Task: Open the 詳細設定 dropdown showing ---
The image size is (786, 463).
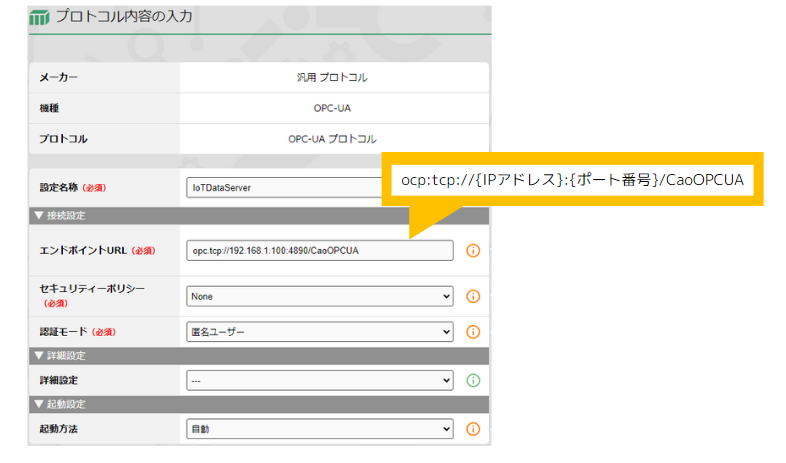Action: pyautogui.click(x=320, y=380)
